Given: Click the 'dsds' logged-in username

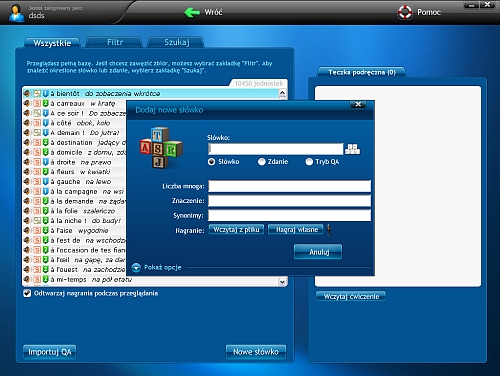Looking at the screenshot, I should point(36,15).
